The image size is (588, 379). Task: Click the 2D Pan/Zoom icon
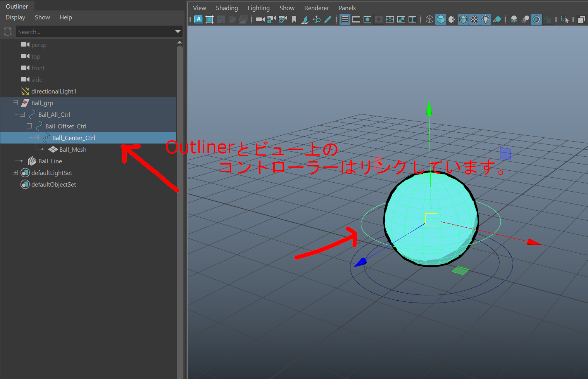(317, 19)
